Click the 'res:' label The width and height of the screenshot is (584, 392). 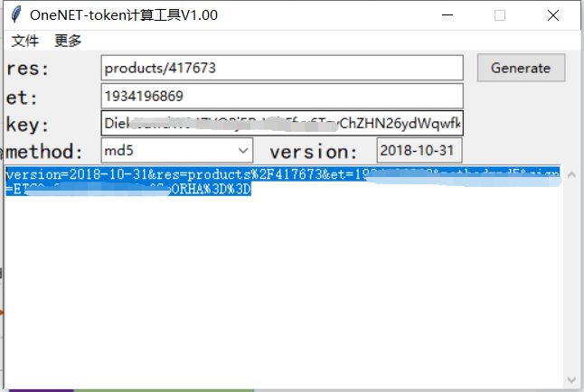pyautogui.click(x=27, y=69)
